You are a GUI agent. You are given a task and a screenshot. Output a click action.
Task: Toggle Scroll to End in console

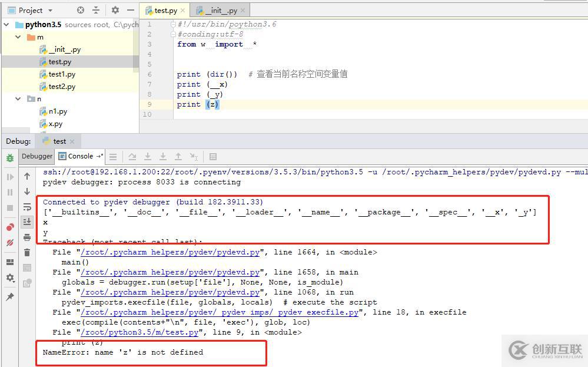[27, 221]
